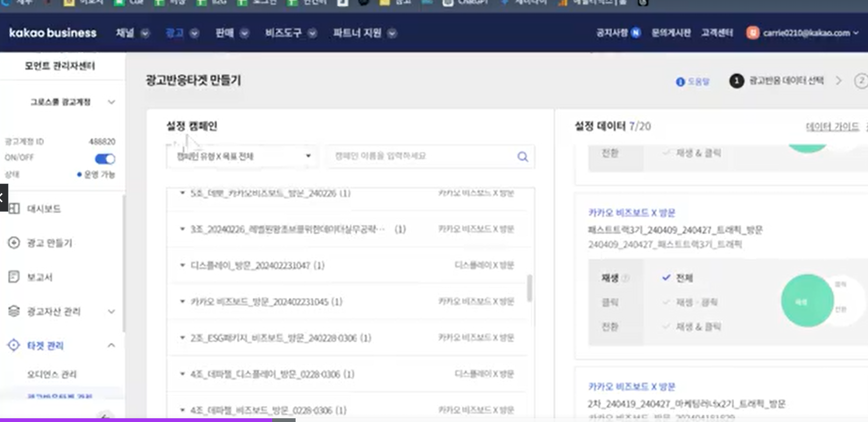Click the N badge next to 공지사항
This screenshot has height=422, width=868.
click(636, 33)
